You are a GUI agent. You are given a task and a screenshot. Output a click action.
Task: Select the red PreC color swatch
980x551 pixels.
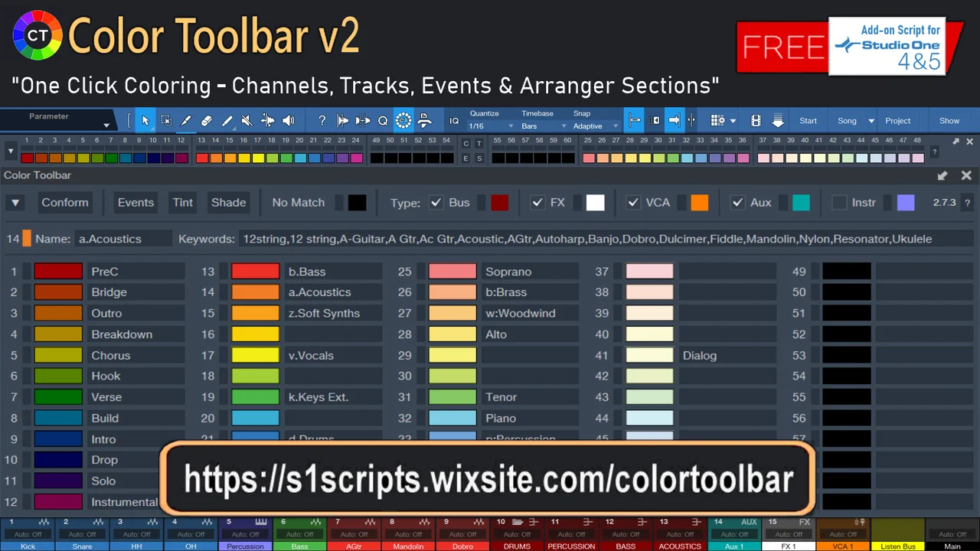(58, 272)
